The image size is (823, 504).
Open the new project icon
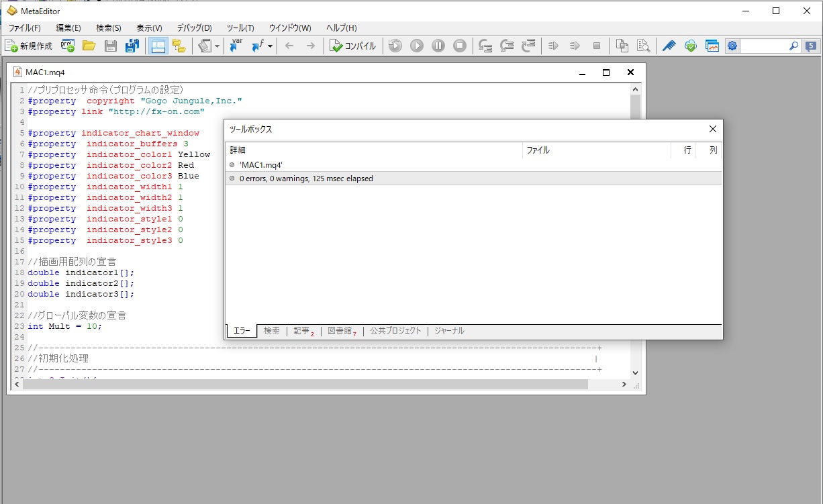68,46
